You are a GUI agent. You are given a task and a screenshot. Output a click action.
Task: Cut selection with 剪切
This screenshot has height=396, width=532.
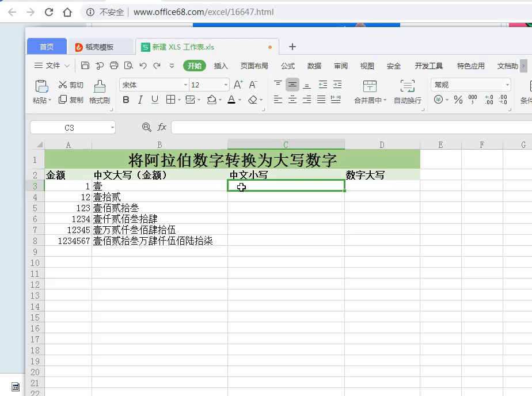coord(71,85)
